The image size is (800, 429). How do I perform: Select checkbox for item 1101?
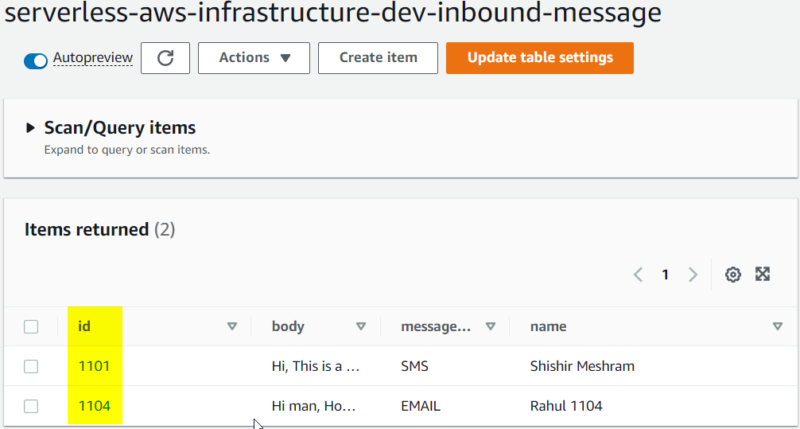tap(31, 367)
